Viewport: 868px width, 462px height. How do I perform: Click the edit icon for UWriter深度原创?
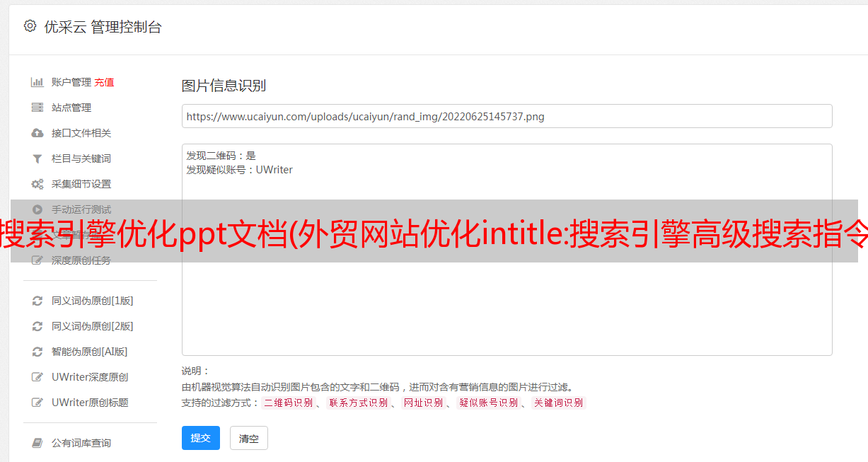click(37, 377)
